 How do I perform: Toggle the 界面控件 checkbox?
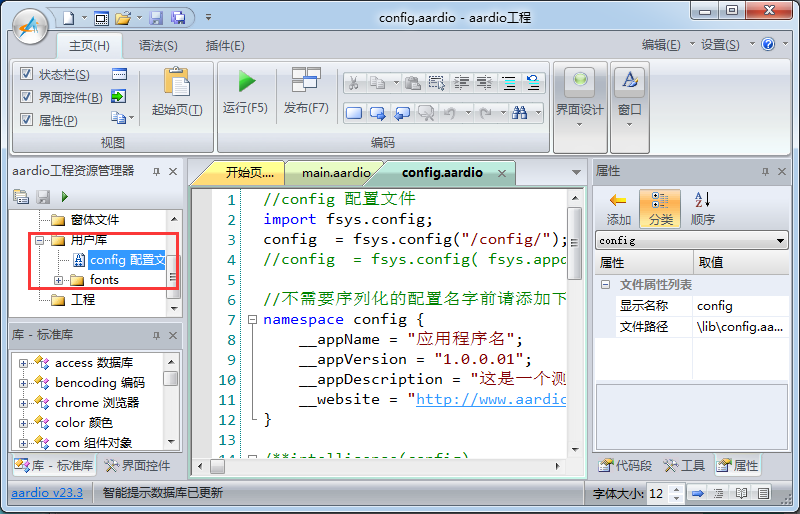27,97
